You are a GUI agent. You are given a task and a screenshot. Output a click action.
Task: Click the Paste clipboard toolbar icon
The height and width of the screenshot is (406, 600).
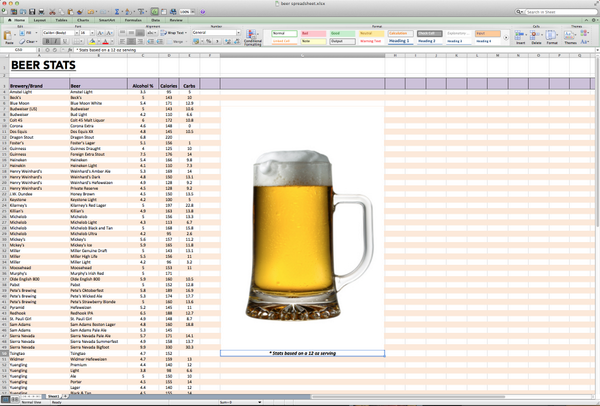coord(71,12)
